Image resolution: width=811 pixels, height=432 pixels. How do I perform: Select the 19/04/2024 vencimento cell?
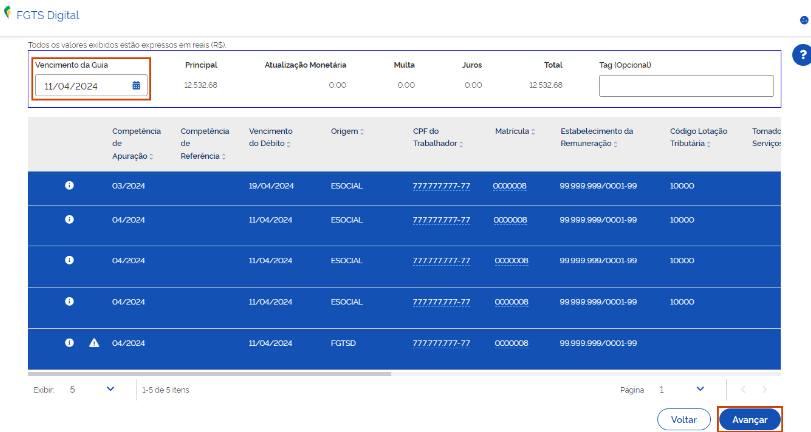click(x=271, y=186)
